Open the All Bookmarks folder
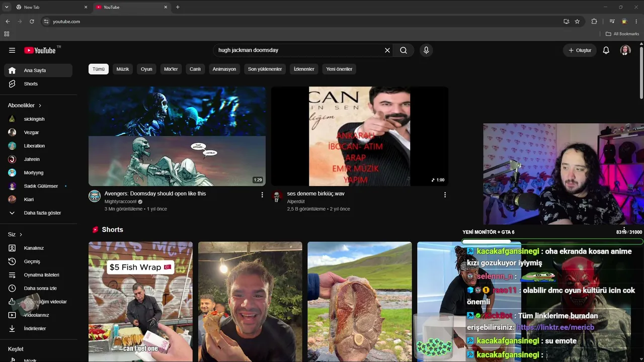644x362 pixels. (x=622, y=34)
